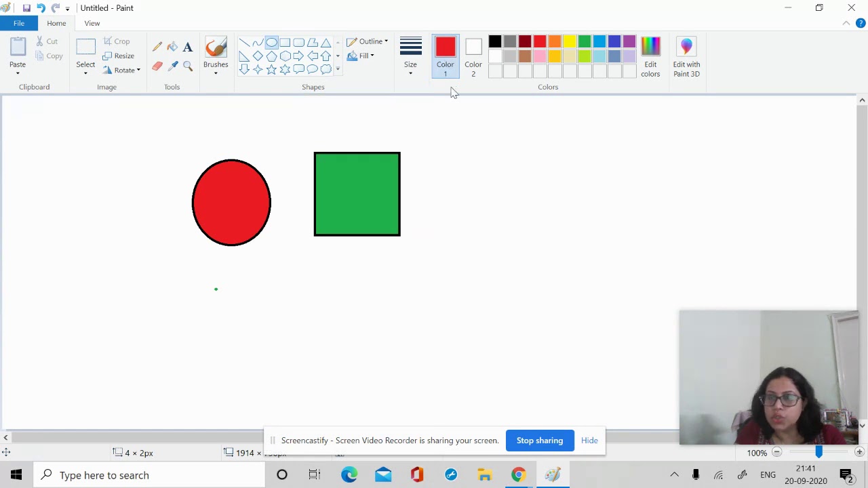Open Edit with Paint 3D
This screenshot has height=488, width=868.
click(686, 57)
